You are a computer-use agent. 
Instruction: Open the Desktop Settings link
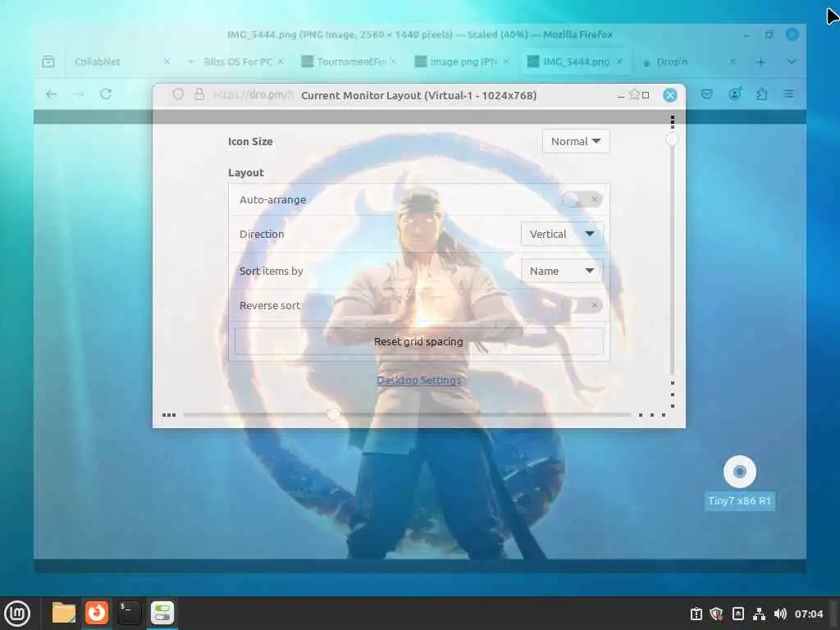[x=419, y=381]
